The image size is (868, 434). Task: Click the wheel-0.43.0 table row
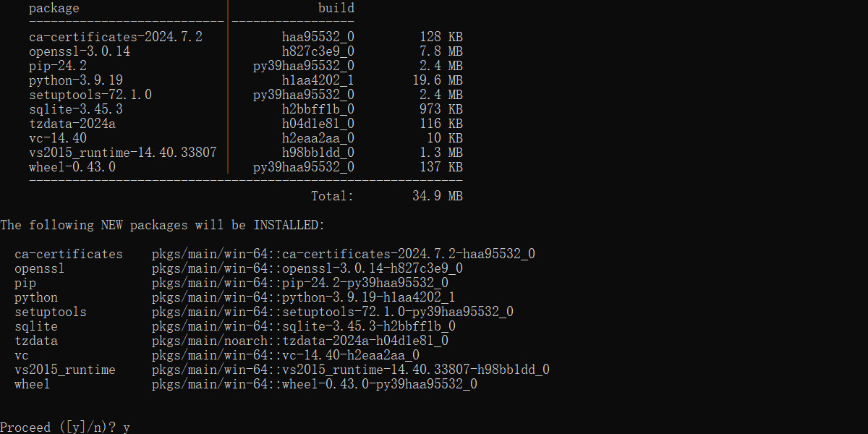(246, 167)
